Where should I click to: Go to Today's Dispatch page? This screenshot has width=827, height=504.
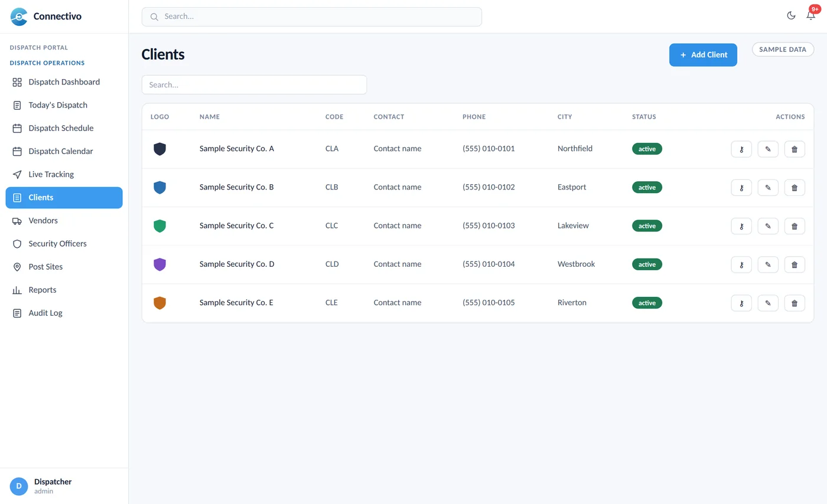(x=64, y=105)
